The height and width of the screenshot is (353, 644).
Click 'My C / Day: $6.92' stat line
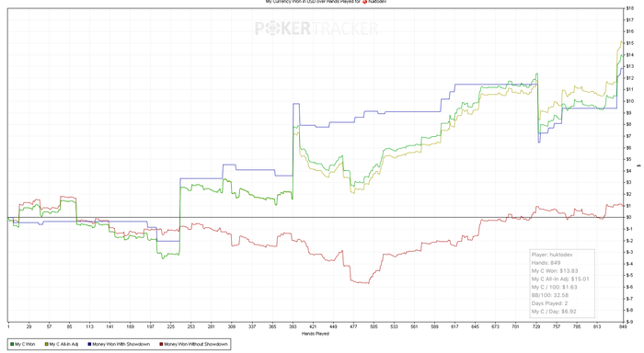coord(554,312)
